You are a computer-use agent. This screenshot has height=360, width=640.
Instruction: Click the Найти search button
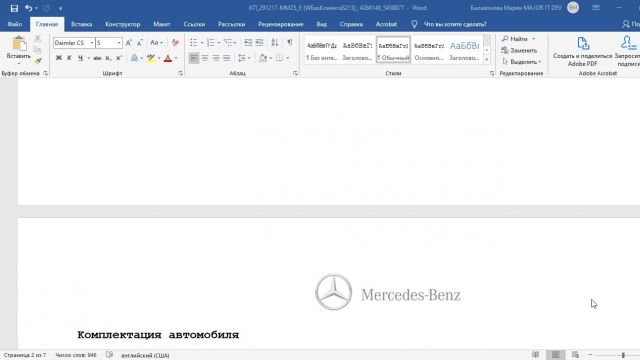pos(515,39)
